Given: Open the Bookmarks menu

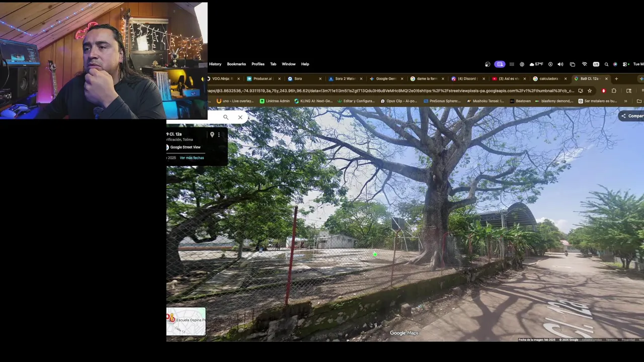Looking at the screenshot, I should (236, 64).
